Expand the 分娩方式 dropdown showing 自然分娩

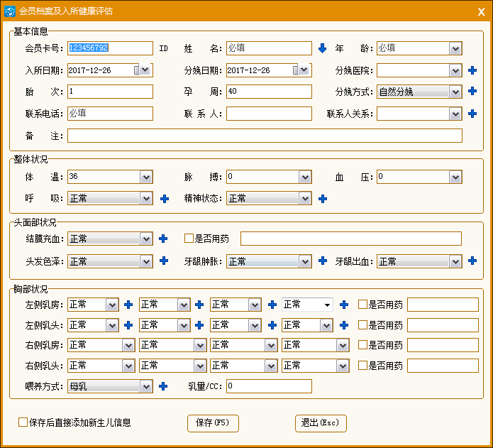[x=455, y=92]
